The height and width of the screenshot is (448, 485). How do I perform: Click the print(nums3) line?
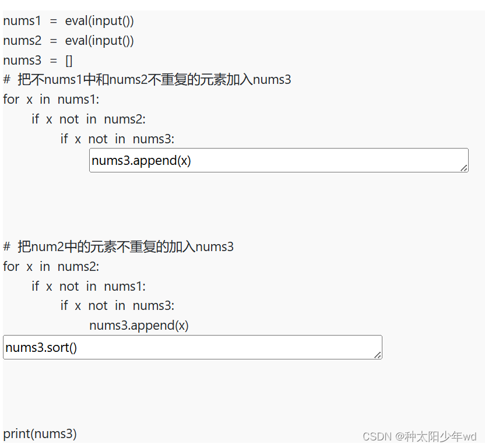(x=40, y=434)
